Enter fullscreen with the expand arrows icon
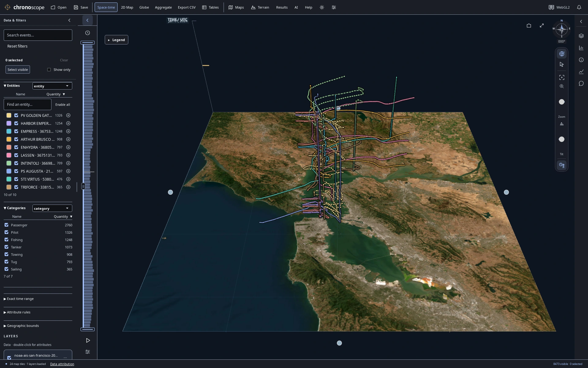588x368 pixels. click(x=542, y=25)
